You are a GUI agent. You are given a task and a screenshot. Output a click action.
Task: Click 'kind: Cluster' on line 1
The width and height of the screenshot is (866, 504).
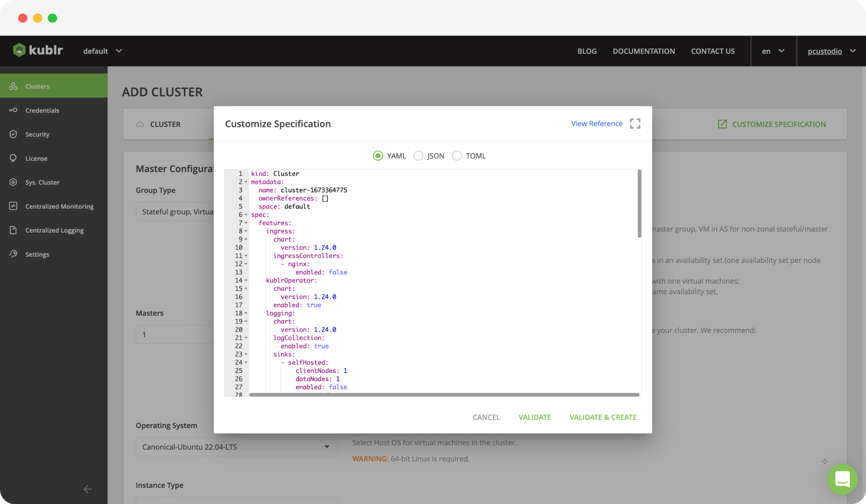[x=275, y=174]
